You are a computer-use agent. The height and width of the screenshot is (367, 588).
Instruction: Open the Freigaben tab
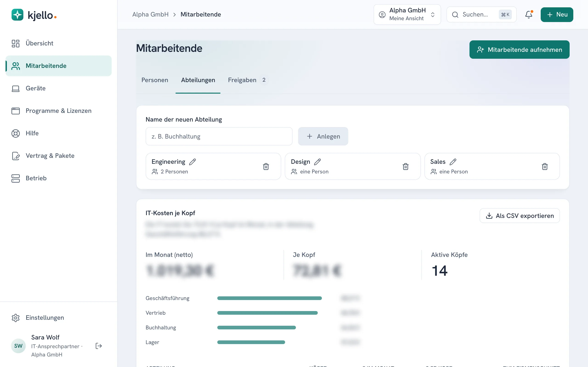[x=248, y=80]
